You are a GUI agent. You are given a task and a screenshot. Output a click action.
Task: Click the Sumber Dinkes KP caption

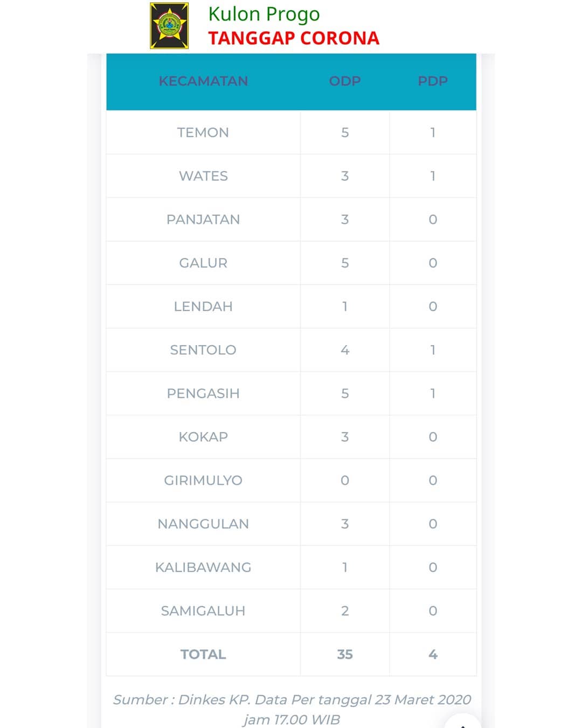[x=292, y=709]
